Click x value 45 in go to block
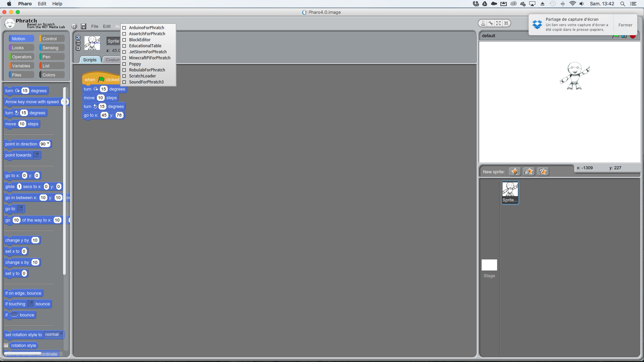Viewport: 644px width, 362px height. tap(104, 115)
